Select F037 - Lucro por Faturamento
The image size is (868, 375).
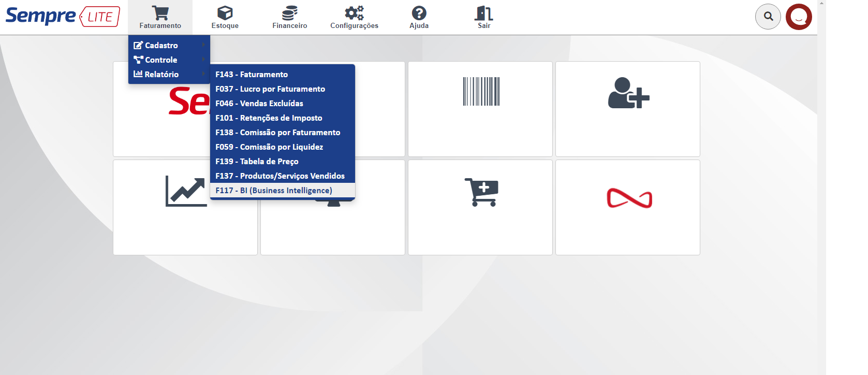tap(283, 89)
